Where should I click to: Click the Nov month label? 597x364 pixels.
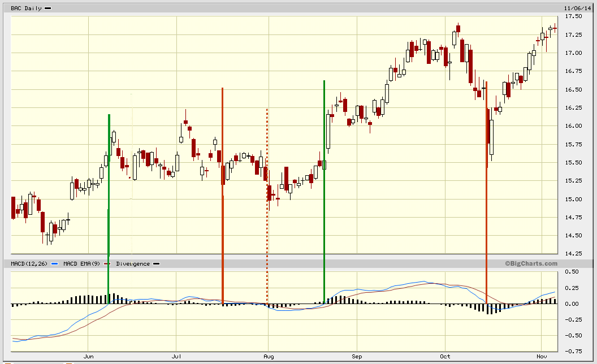pos(542,357)
